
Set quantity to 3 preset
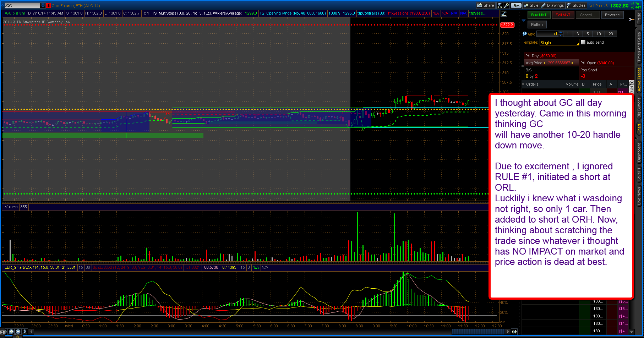point(578,34)
